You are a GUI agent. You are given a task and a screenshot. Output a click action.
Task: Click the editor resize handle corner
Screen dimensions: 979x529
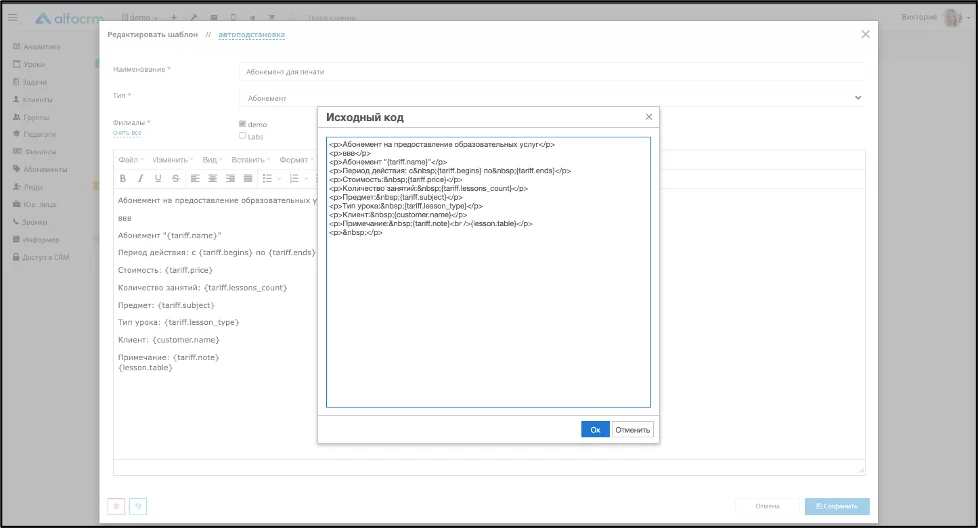click(x=862, y=470)
